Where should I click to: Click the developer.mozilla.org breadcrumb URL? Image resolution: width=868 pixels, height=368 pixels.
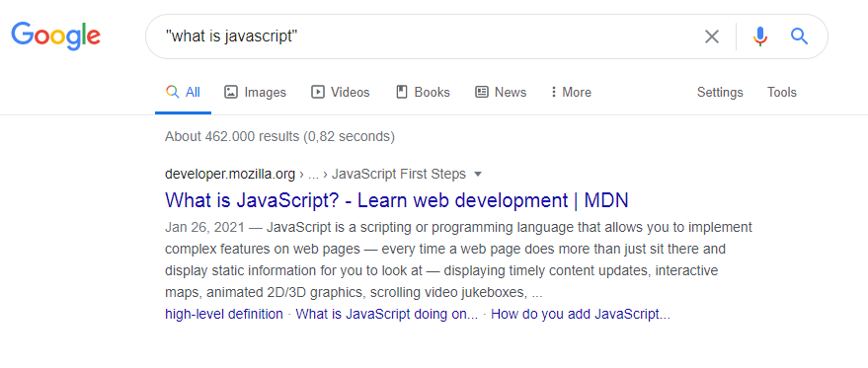point(230,175)
